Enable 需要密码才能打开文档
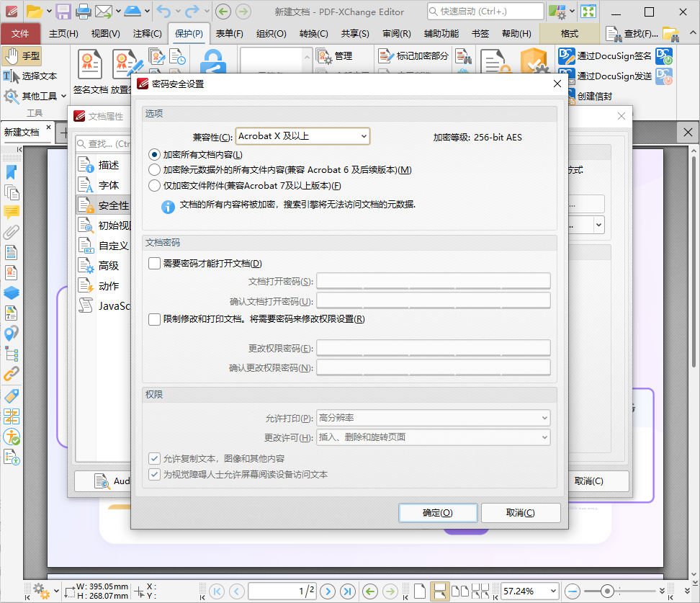Screen dimensions: 700x603 pos(154,263)
